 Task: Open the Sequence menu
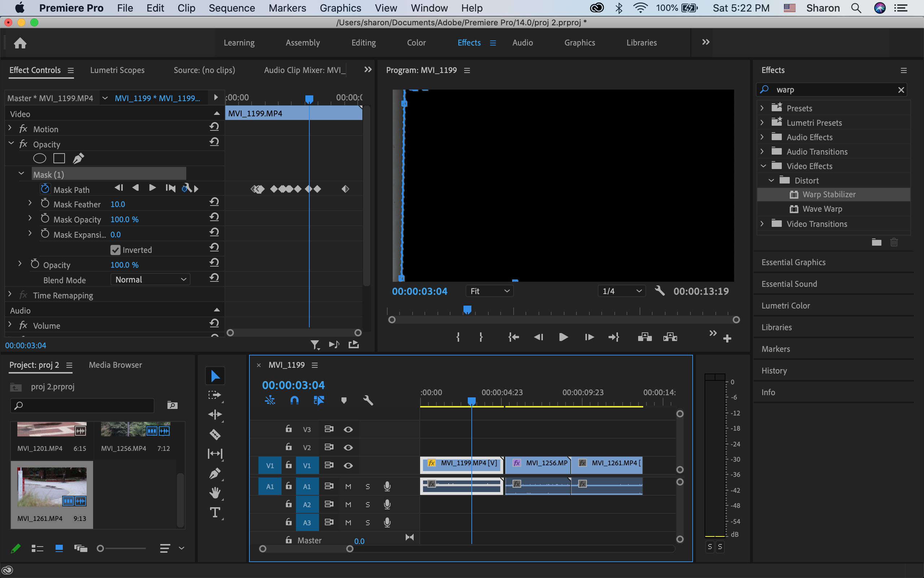click(232, 8)
